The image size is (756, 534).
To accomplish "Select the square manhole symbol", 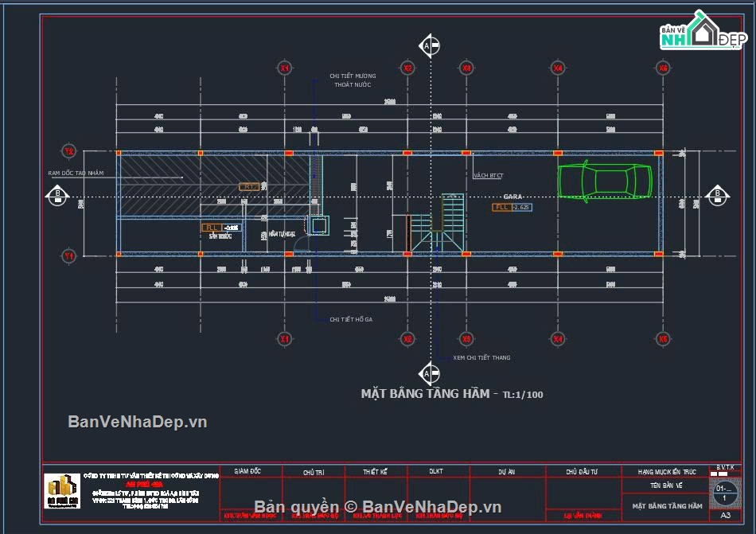I will tap(320, 225).
